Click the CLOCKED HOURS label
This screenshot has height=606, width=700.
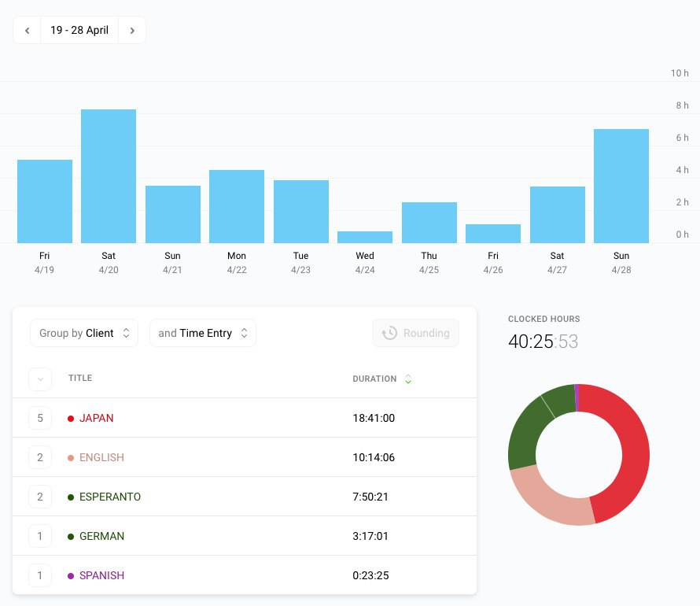(x=543, y=319)
